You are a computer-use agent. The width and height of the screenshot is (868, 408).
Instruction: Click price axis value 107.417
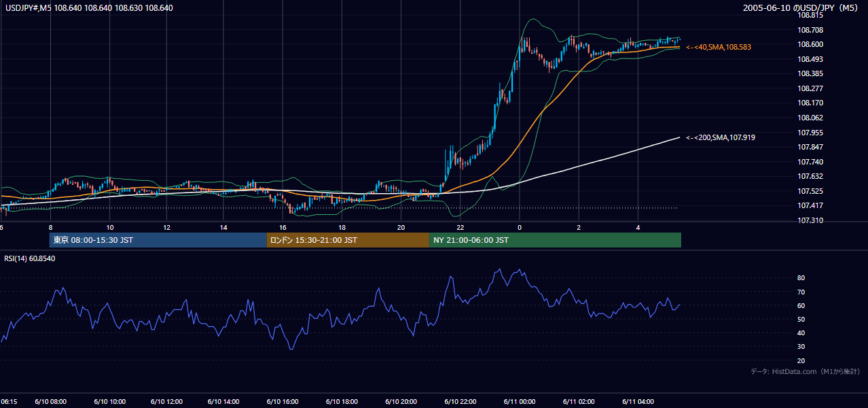tap(810, 206)
